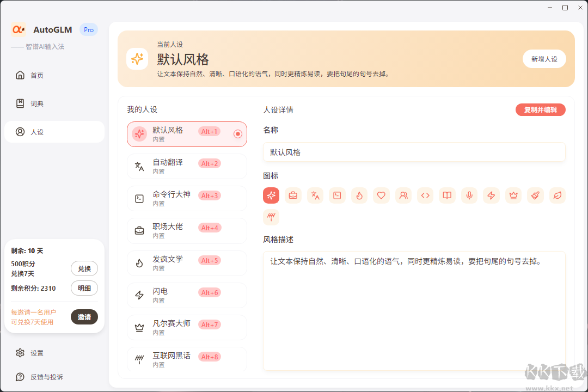Viewport: 588px width, 392px height.
Task: Click the Alt+8 shortcut badge
Action: [x=209, y=357]
